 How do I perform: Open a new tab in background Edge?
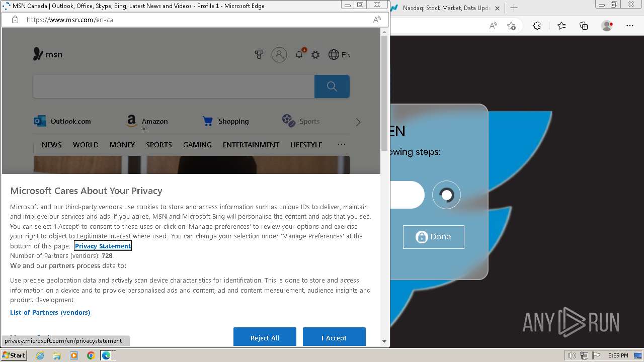coord(514,8)
